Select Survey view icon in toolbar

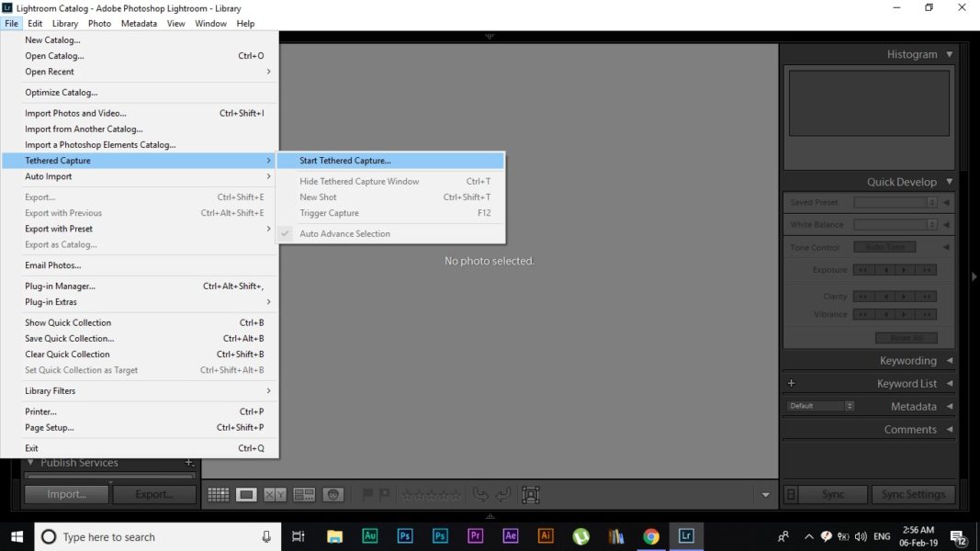click(304, 495)
